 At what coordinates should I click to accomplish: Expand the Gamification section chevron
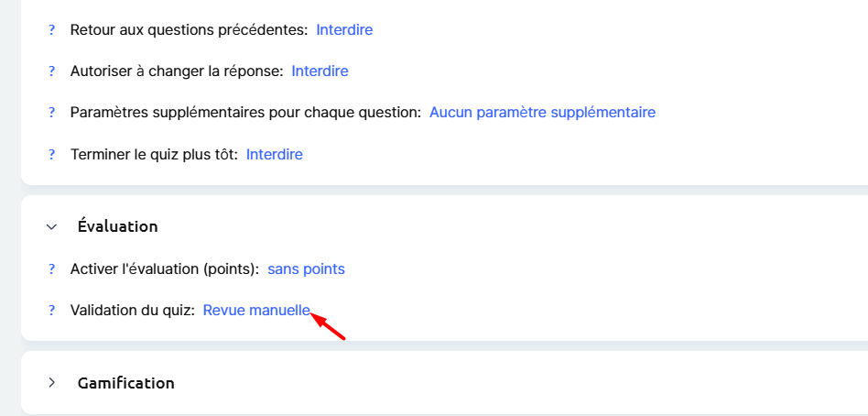click(51, 383)
